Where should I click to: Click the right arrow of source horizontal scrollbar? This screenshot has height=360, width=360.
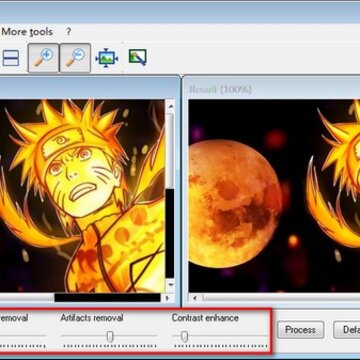[168, 298]
